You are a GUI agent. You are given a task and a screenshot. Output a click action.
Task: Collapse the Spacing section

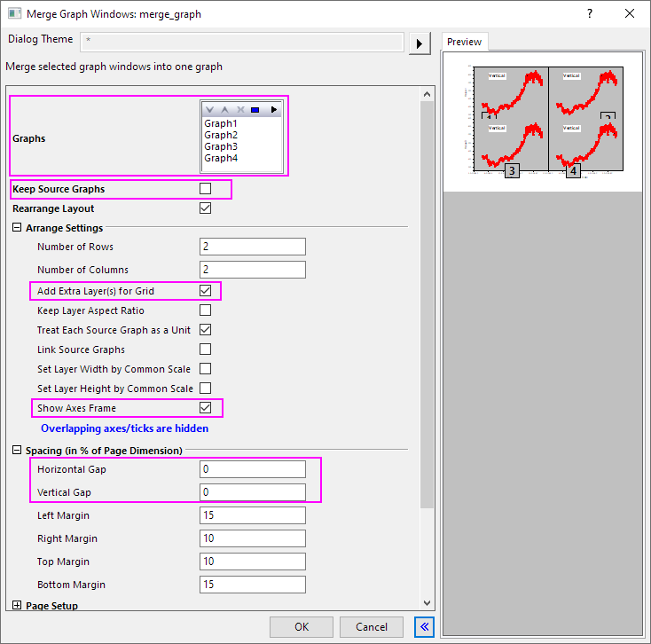tap(18, 451)
